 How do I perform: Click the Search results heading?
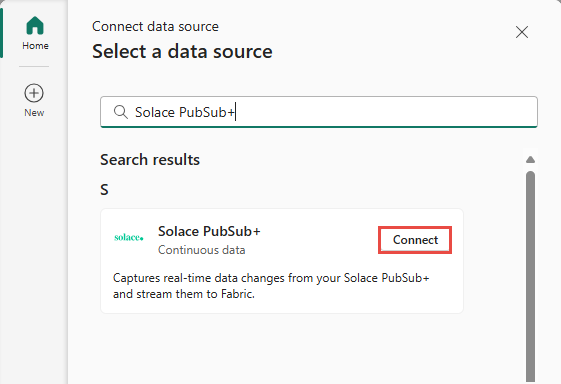click(150, 160)
